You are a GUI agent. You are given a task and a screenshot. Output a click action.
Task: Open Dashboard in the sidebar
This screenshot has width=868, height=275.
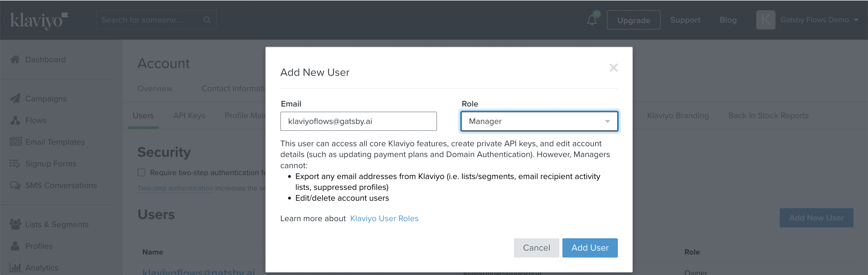click(46, 60)
